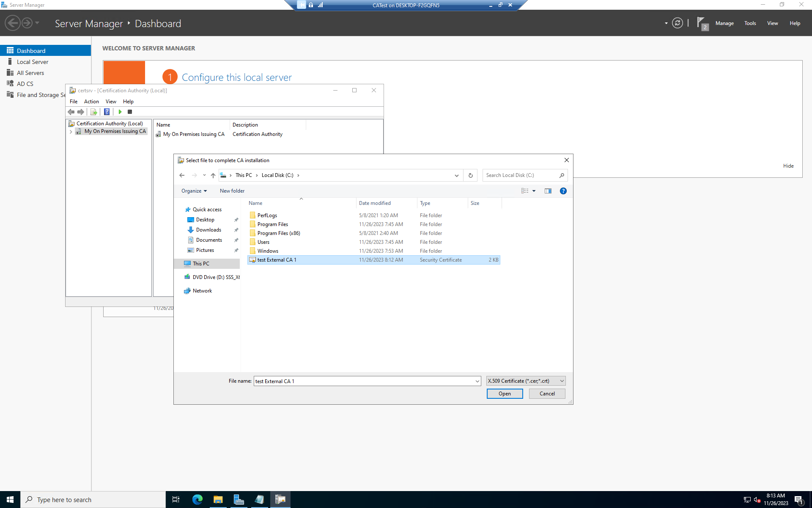Open File Explorer from the taskbar
This screenshot has height=508, width=812.
(218, 500)
